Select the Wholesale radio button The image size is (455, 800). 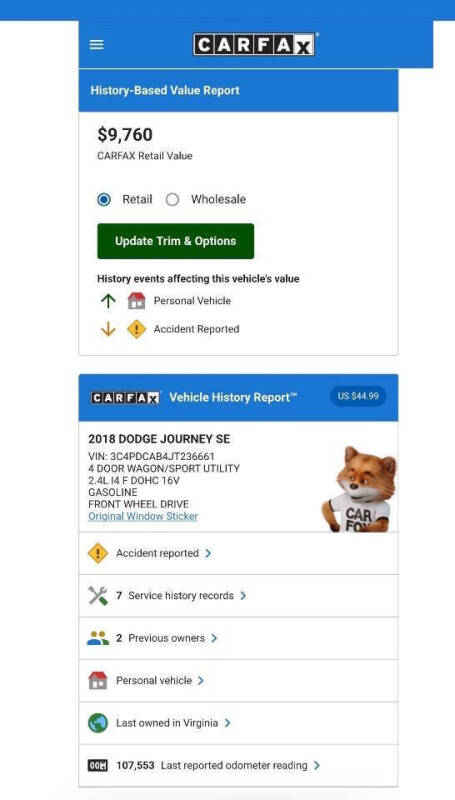click(x=172, y=199)
